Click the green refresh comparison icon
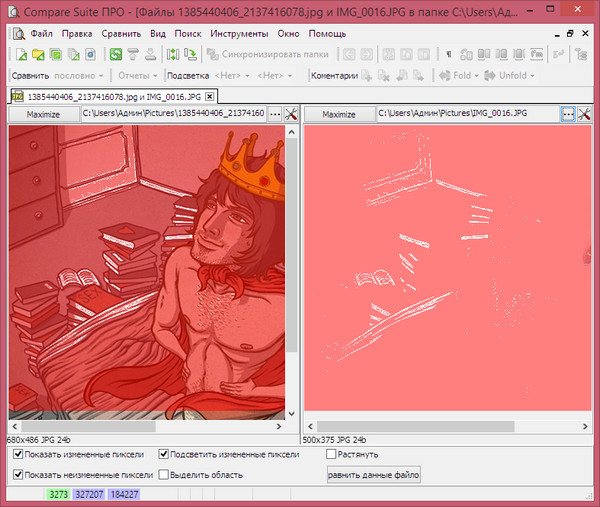The width and height of the screenshot is (600, 507). [116, 54]
